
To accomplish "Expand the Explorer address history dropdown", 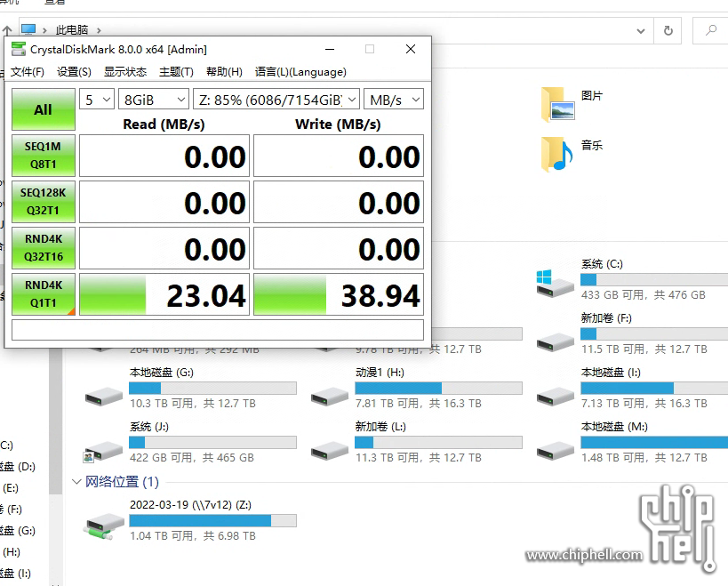I will tap(641, 31).
